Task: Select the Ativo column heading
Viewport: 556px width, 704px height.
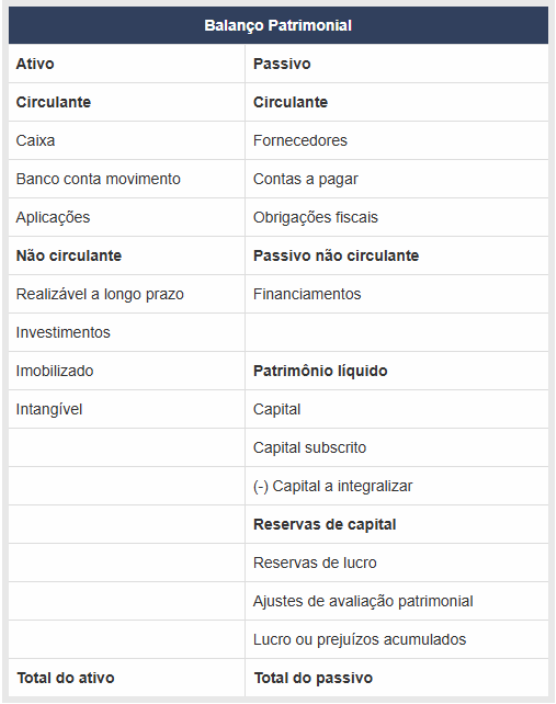Action: point(35,64)
